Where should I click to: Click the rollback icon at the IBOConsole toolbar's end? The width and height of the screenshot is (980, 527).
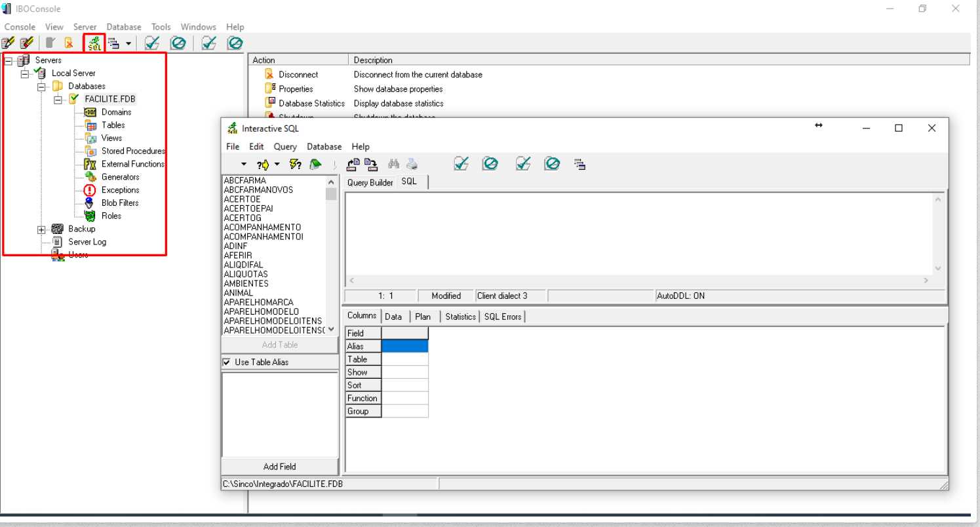pos(235,43)
